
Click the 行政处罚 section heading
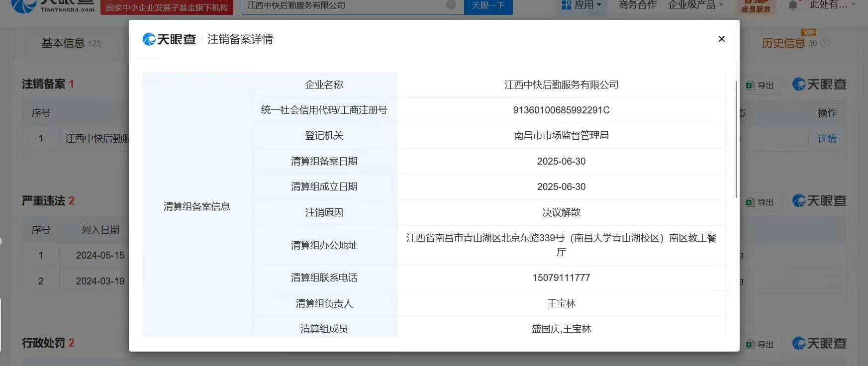44,343
